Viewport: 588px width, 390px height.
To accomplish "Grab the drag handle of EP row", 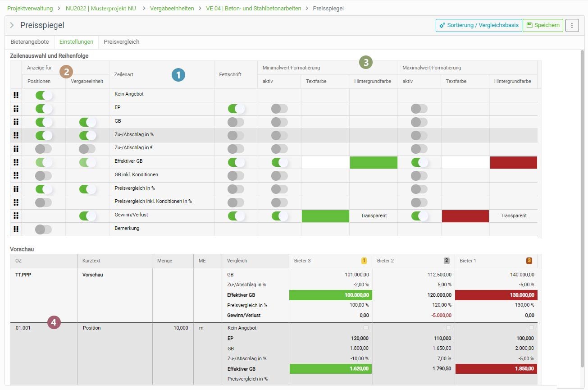I will click(16, 109).
